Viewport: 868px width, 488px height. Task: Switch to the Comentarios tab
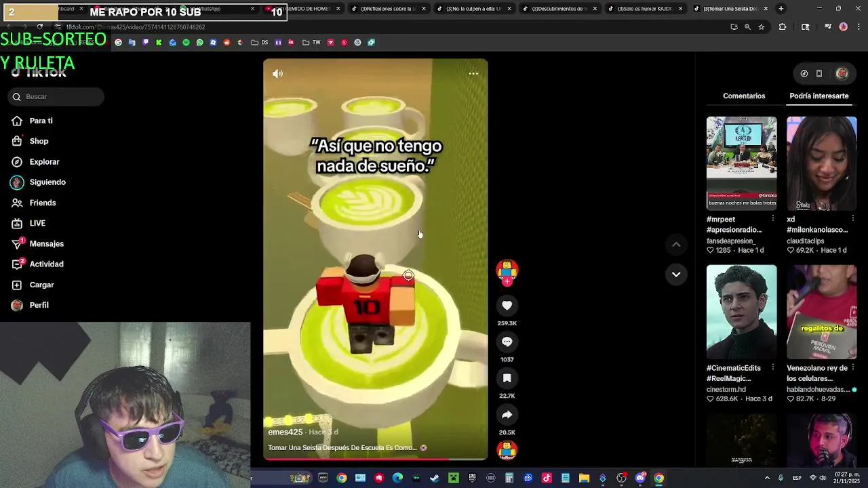tap(744, 96)
